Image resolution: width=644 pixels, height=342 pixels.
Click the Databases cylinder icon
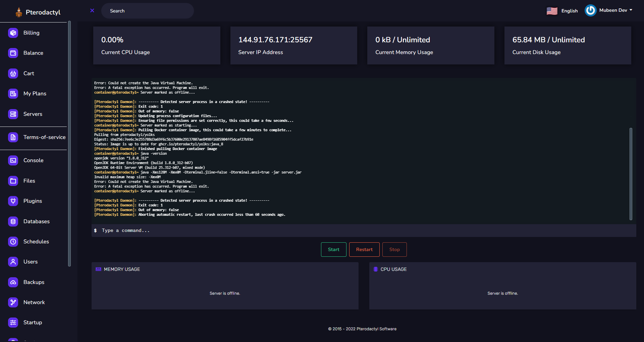(13, 222)
